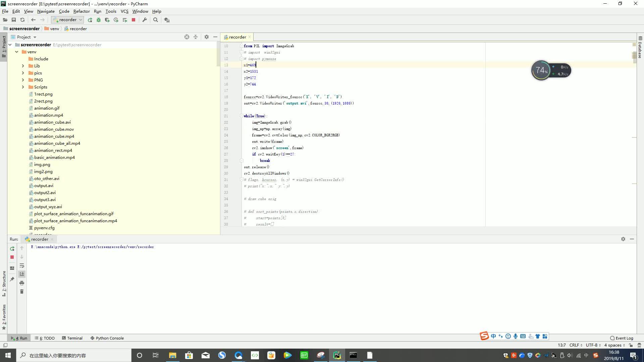Click Restore Layout icon in Run panel
Image resolution: width=644 pixels, height=362 pixels.
12,268
